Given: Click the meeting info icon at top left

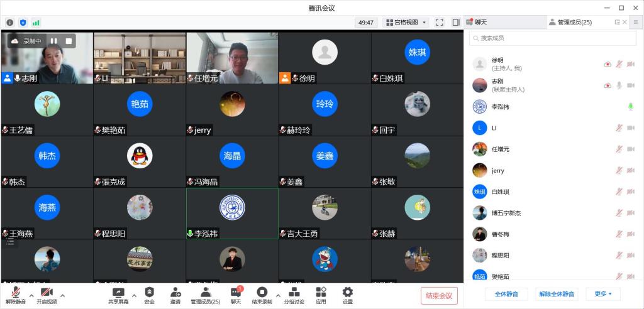Looking at the screenshot, I should 10,23.
